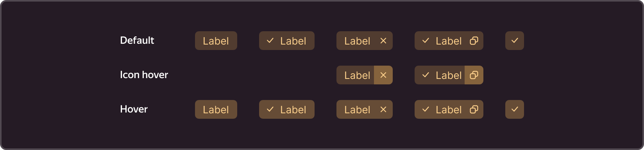The width and height of the screenshot is (644, 150).
Task: Click the checkmark-only chip in Default row
Action: click(515, 41)
